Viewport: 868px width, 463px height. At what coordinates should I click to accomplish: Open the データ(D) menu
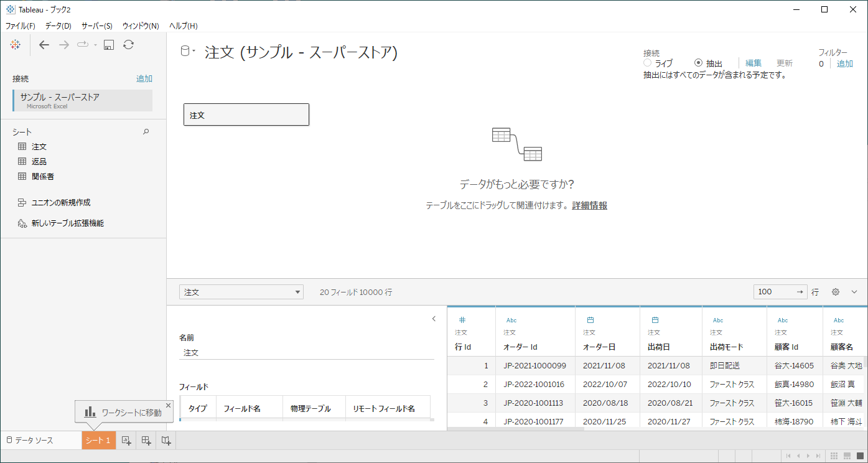[x=58, y=26]
